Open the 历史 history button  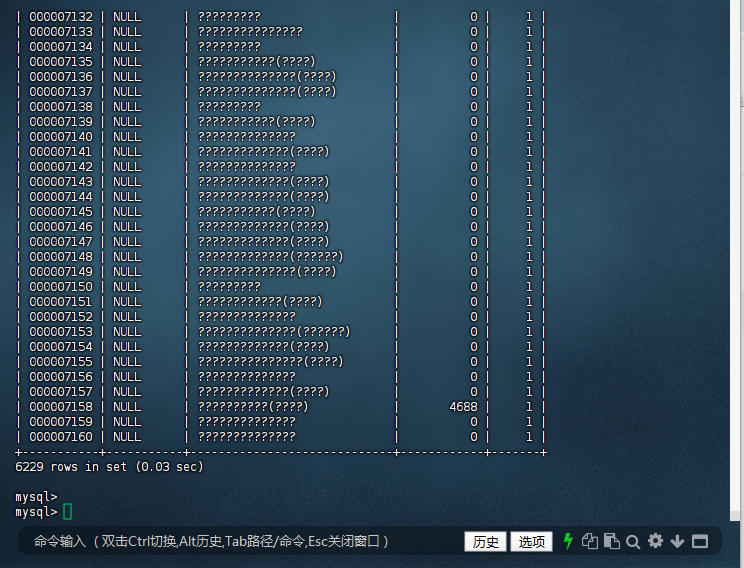(x=485, y=541)
